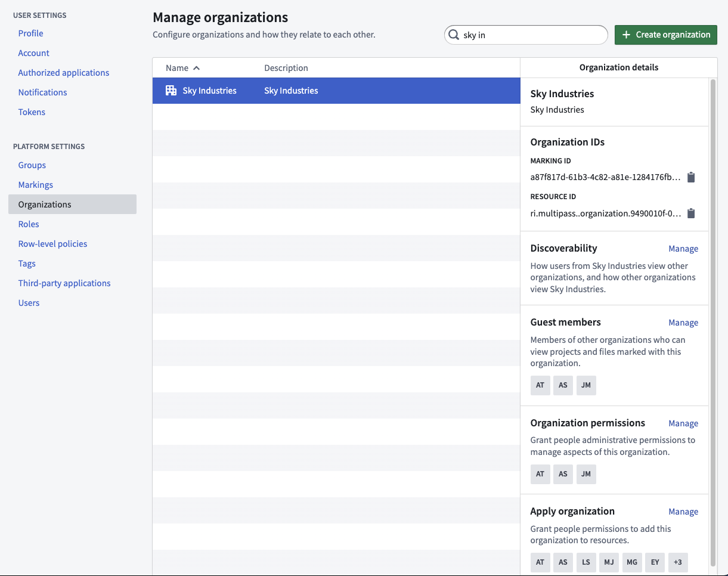Click Manage link for Guest members
The height and width of the screenshot is (576, 728).
[683, 323]
